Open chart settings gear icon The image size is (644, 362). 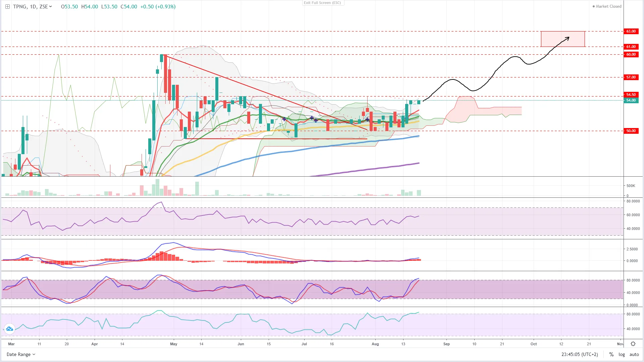(633, 344)
